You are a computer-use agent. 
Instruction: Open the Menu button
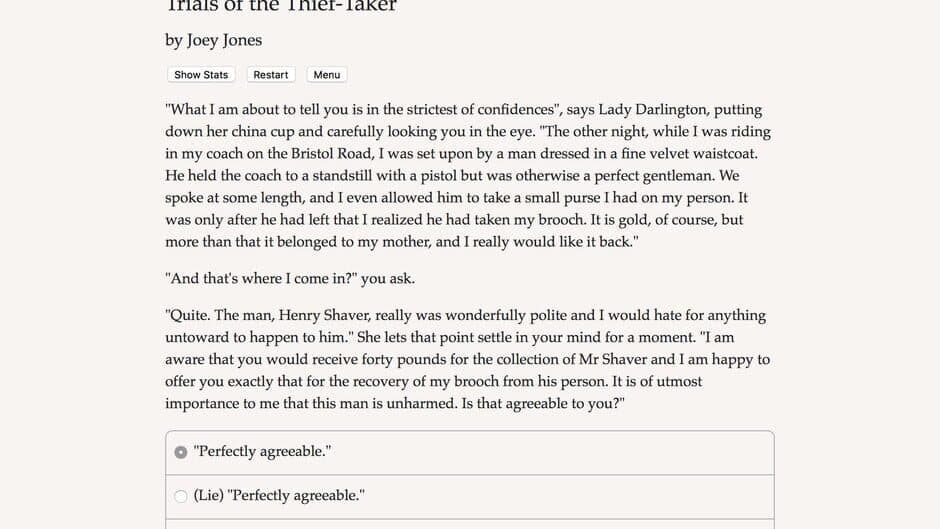click(327, 75)
